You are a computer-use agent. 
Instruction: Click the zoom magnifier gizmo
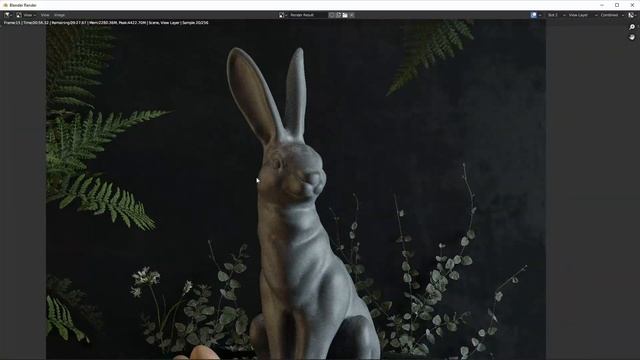click(x=632, y=27)
